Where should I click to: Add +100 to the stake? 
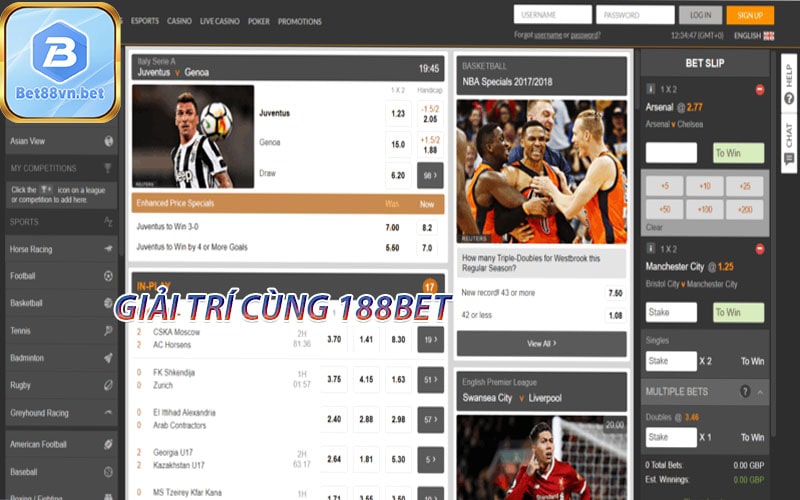(x=705, y=209)
